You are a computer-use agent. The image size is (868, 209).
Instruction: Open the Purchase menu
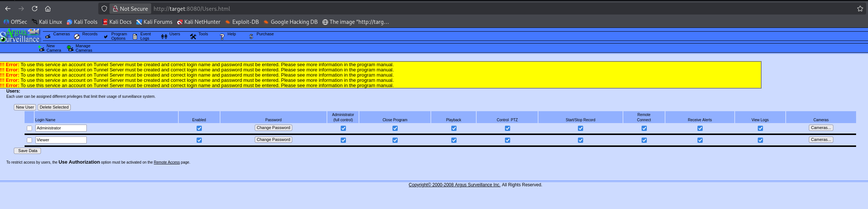point(265,34)
